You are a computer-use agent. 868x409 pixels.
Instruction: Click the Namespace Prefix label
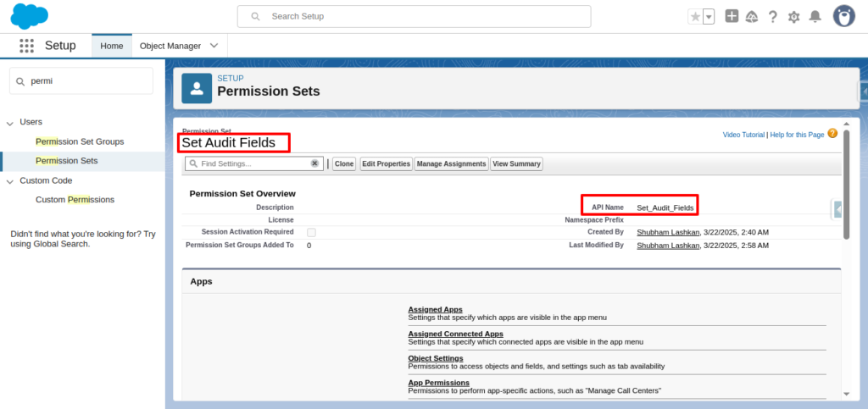pos(594,219)
